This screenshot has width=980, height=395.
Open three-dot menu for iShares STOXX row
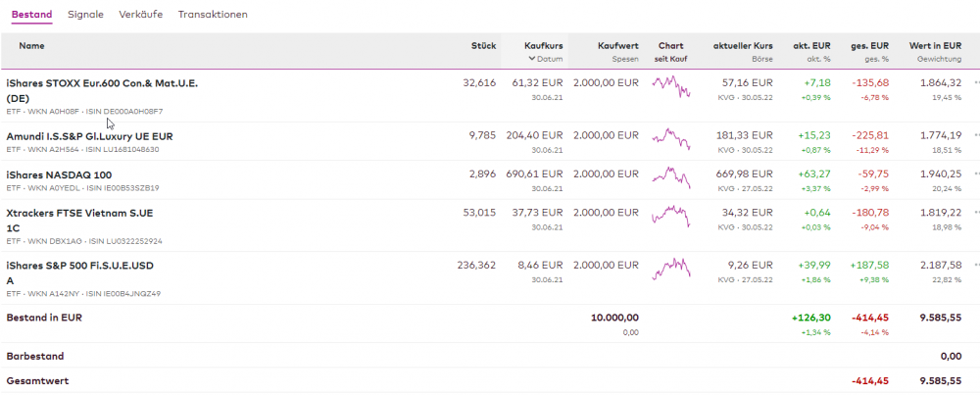point(976,83)
